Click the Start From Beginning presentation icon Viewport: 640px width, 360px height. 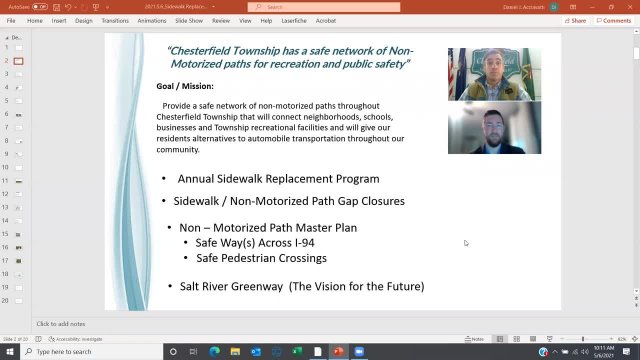pyautogui.click(x=96, y=7)
